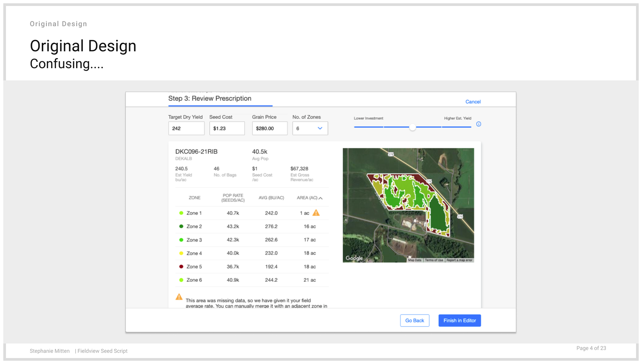Select the Step 3: Review Prescription tab

coord(210,99)
